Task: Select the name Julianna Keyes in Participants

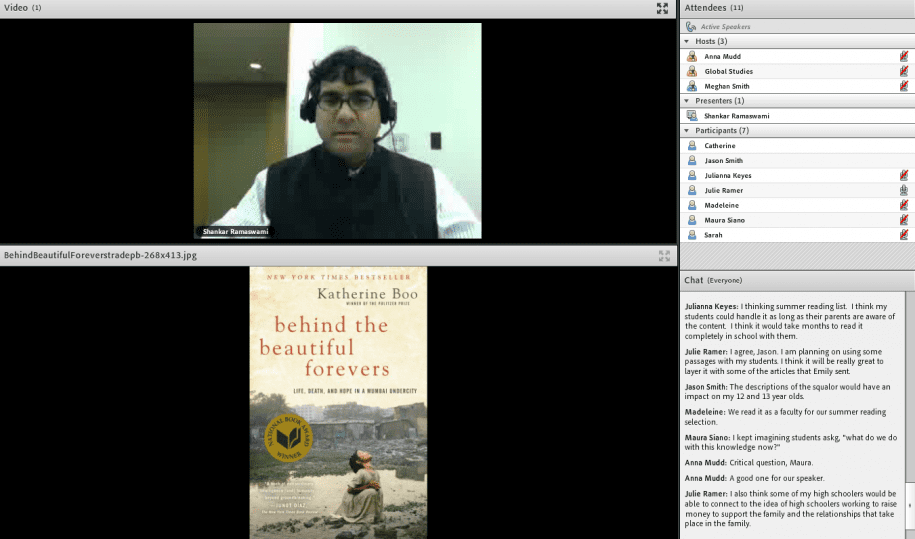Action: 728,176
